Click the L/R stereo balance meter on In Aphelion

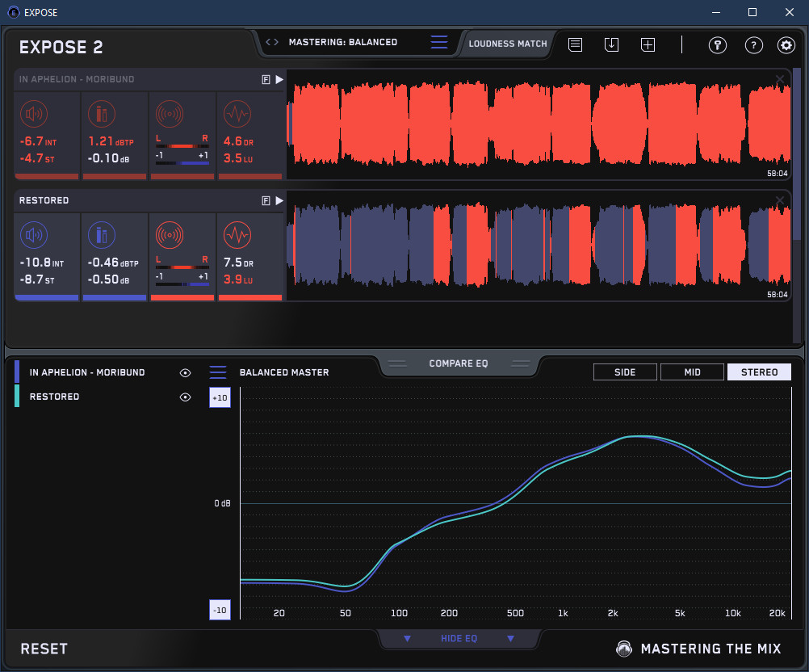point(182,146)
